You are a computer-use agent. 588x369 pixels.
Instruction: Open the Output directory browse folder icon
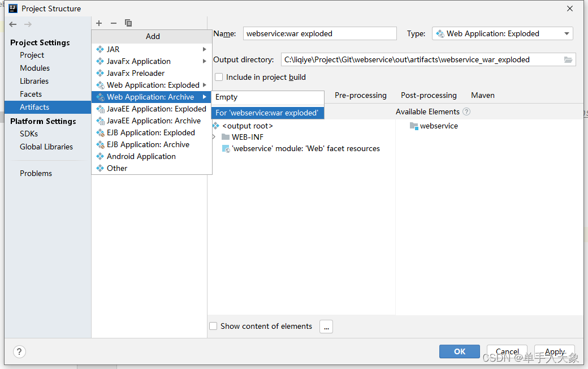point(568,59)
